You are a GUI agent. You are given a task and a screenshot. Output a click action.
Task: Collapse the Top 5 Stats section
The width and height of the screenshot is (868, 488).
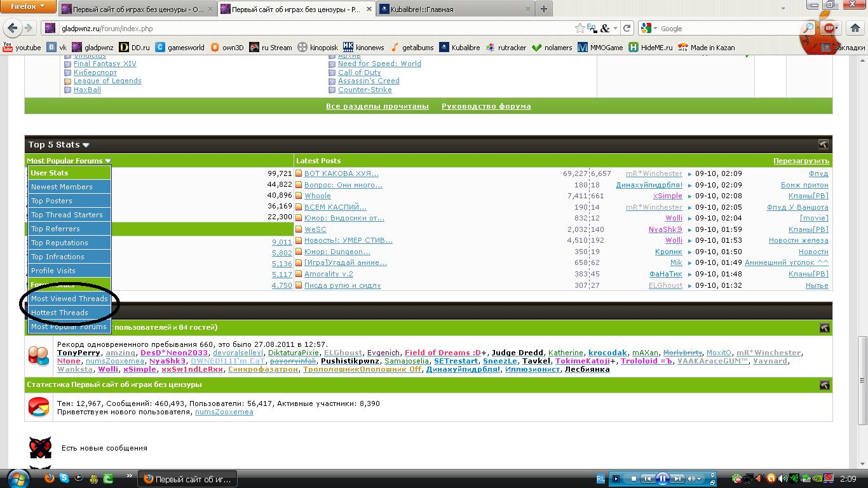(x=823, y=145)
